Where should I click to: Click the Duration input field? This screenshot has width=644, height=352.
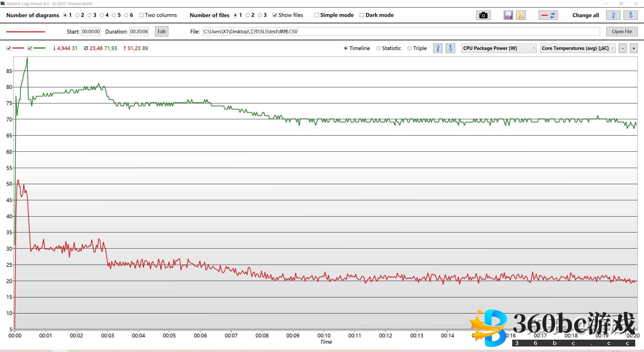pos(139,31)
